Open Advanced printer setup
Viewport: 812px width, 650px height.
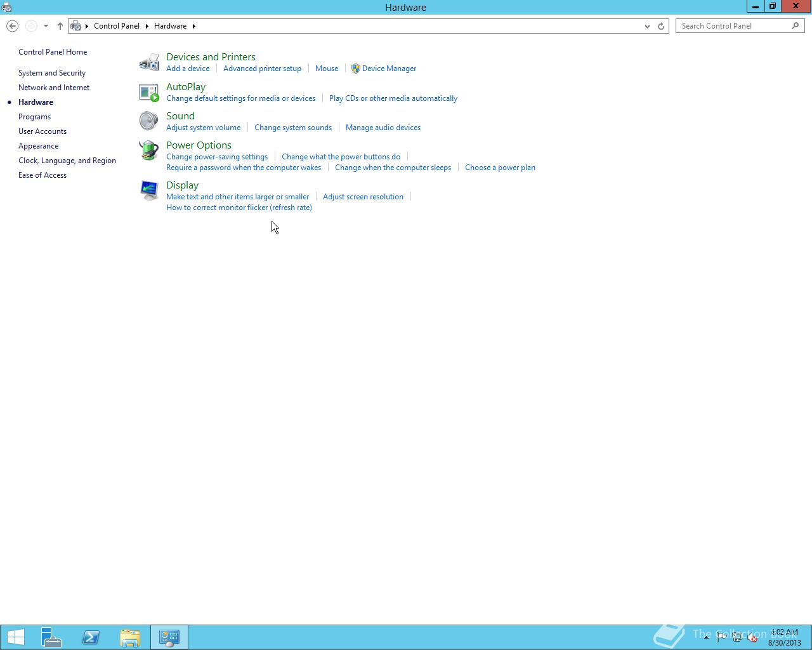click(x=262, y=69)
